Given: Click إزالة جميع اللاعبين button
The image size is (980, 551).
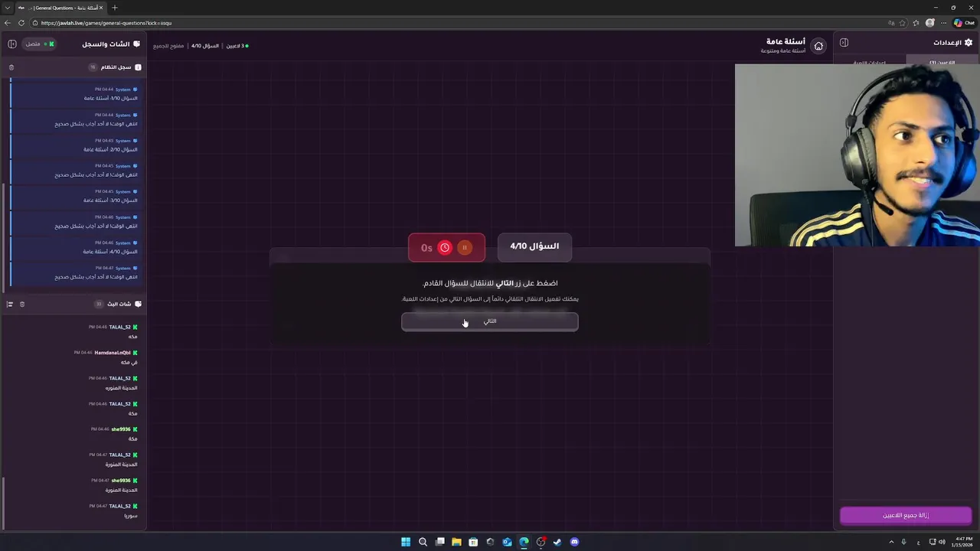Looking at the screenshot, I should 906,515.
